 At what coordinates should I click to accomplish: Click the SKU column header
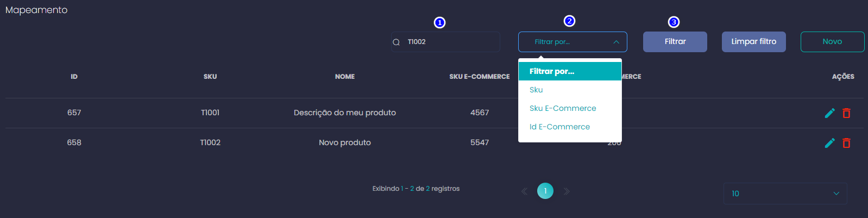(210, 77)
